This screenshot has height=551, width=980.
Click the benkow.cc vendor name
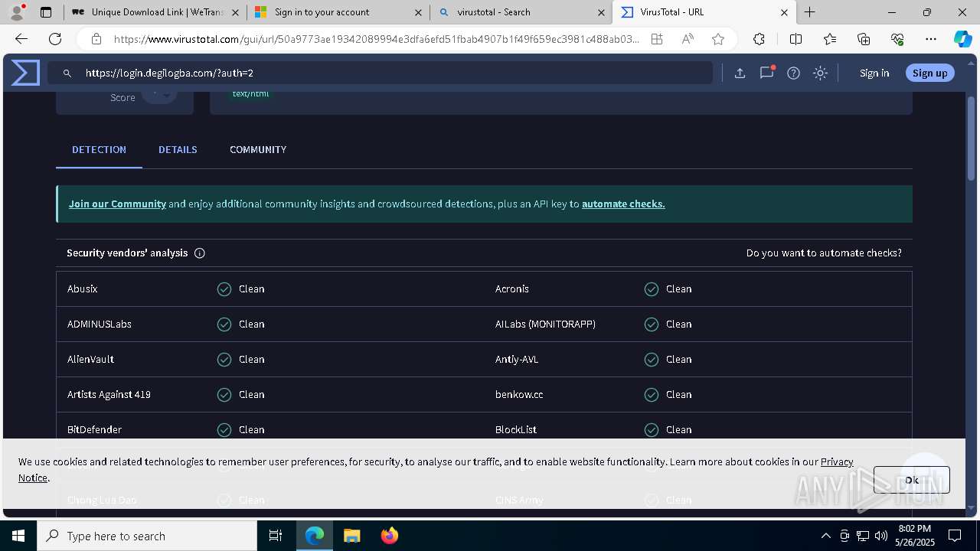point(519,395)
